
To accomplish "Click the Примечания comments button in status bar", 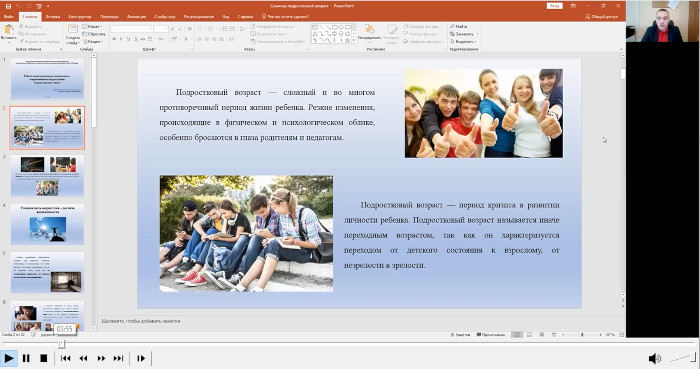I will (491, 335).
